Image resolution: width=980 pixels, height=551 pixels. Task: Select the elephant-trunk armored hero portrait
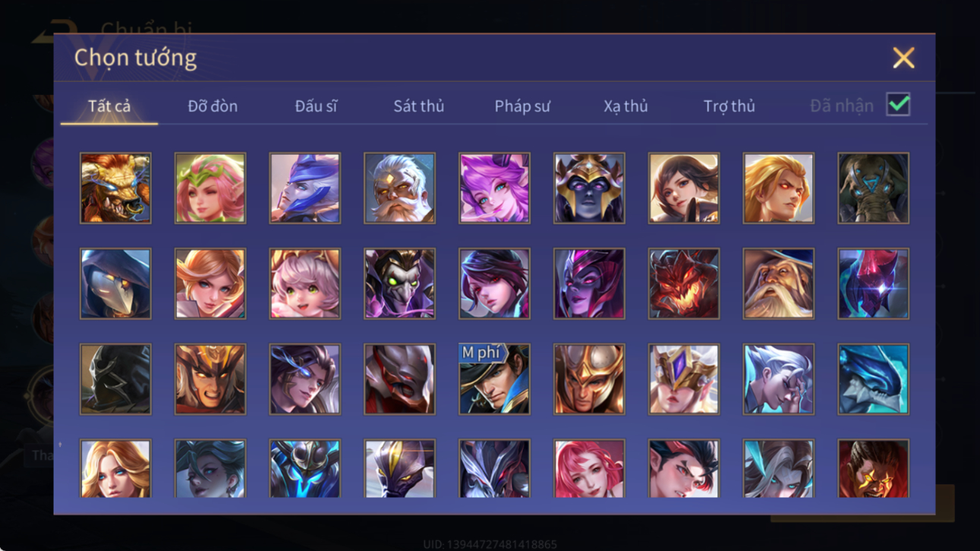(873, 188)
